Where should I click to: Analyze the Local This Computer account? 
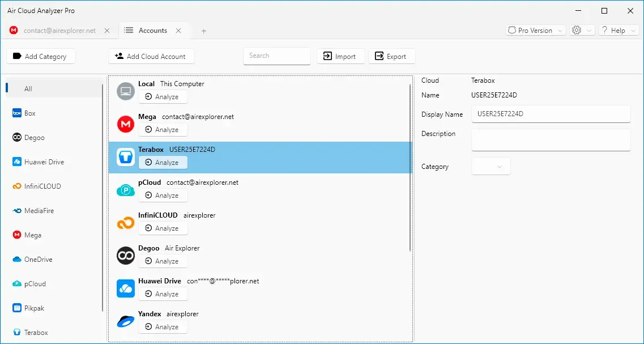[163, 96]
